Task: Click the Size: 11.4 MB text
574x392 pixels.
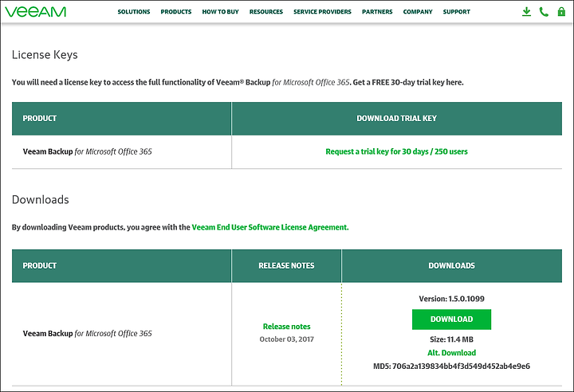Action: pos(451,339)
